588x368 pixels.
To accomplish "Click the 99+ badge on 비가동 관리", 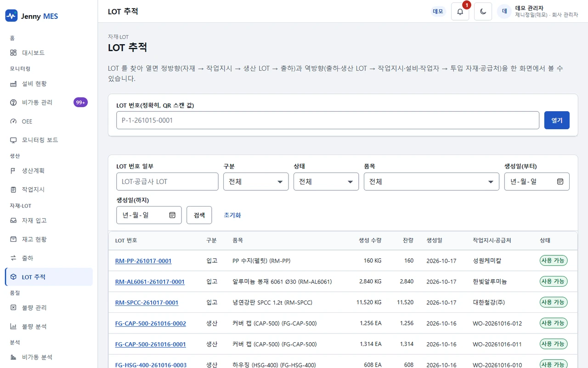I will coord(80,102).
